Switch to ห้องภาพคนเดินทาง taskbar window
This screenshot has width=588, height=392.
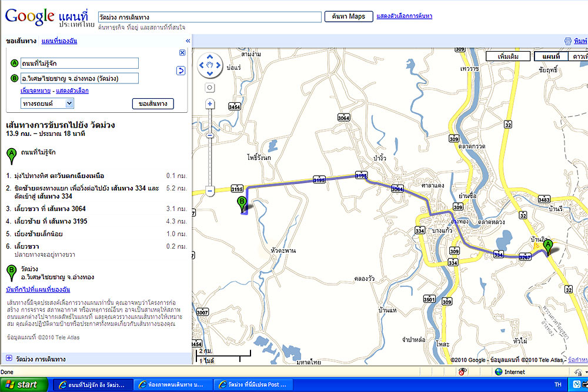pyautogui.click(x=172, y=384)
